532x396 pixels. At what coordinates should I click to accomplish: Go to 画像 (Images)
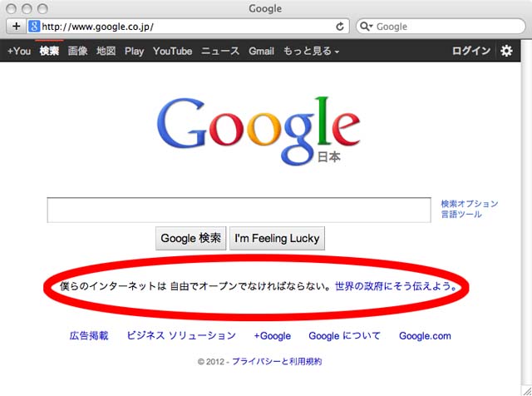pos(77,51)
